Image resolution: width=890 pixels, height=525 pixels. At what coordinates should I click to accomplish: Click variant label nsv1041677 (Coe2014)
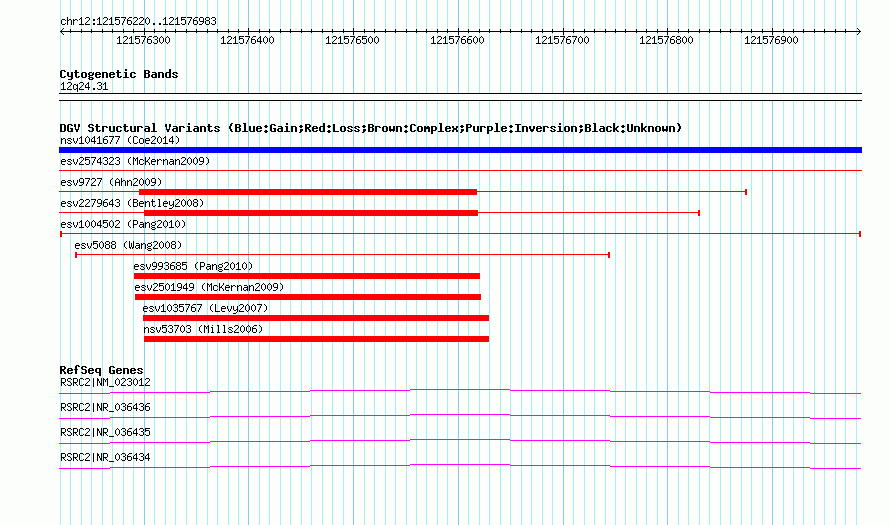[x=120, y=140]
